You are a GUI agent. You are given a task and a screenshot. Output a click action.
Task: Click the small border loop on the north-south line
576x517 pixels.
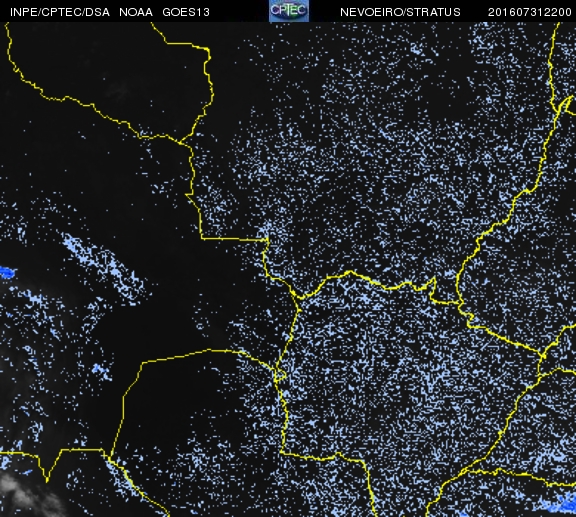[x=280, y=376]
